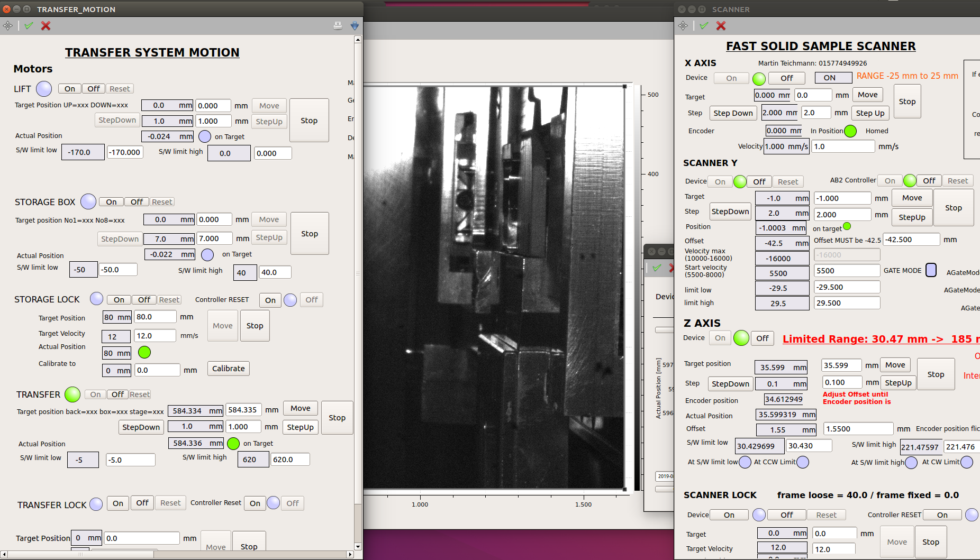Click X AXIS In Position green indicator
This screenshot has height=560, width=980.
(850, 131)
